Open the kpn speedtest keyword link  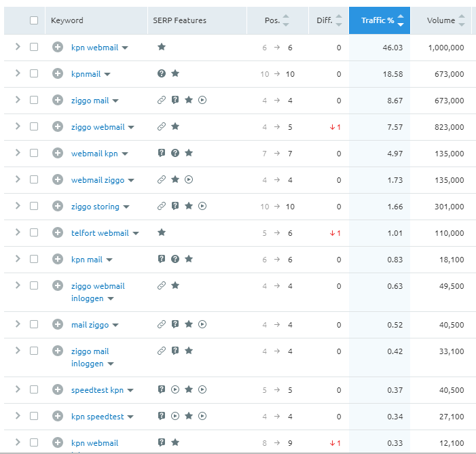pos(98,417)
